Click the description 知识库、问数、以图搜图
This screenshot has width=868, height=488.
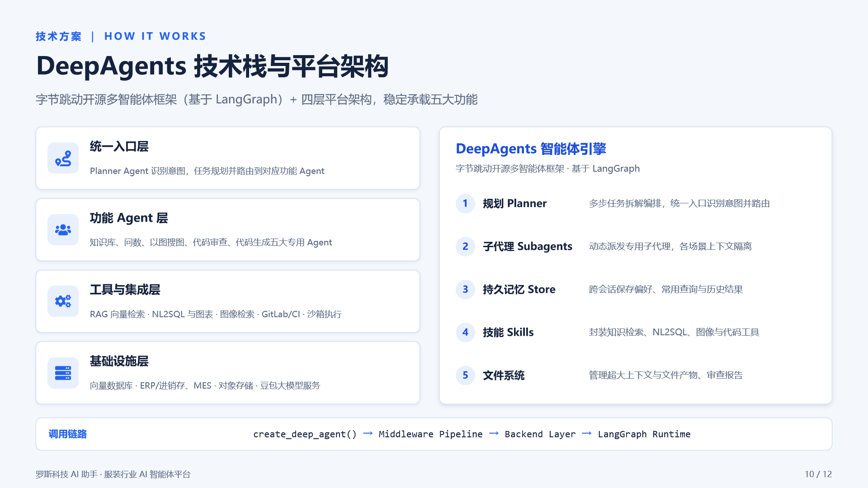click(211, 242)
